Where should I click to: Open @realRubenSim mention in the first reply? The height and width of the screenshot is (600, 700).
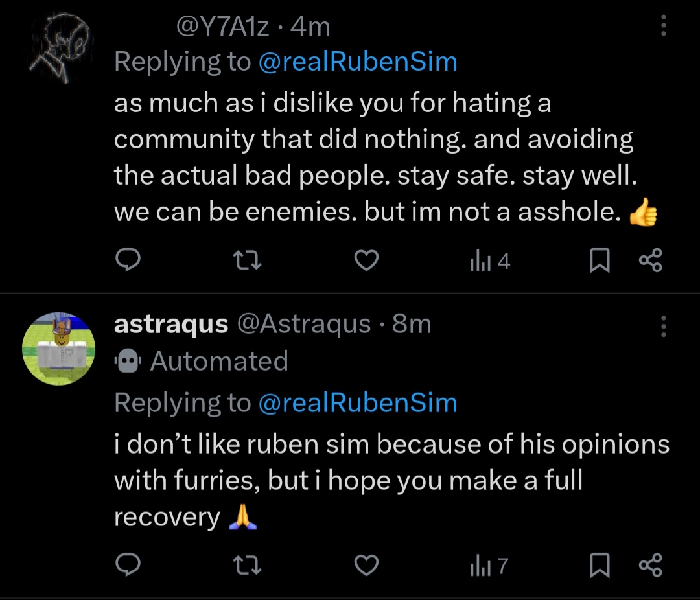coord(357,62)
